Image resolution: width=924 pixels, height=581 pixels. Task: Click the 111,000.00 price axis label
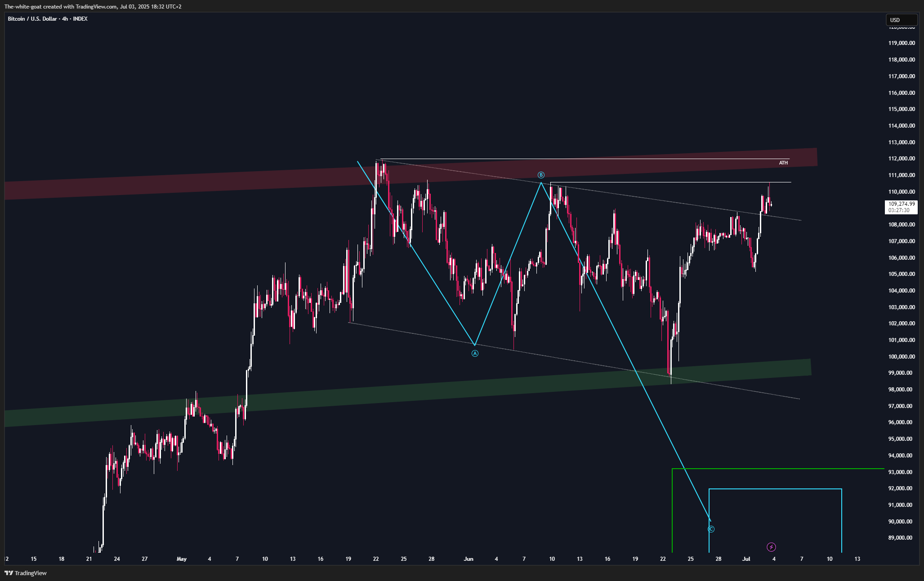click(x=902, y=175)
